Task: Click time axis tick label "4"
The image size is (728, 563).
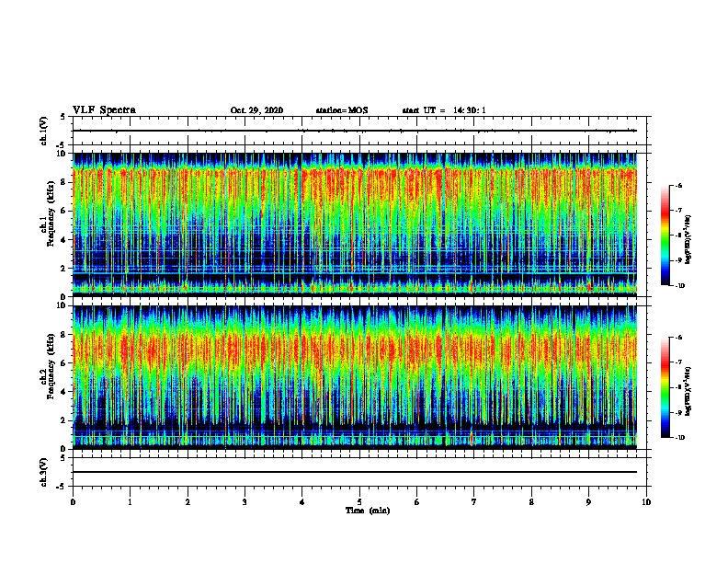Action: coord(301,502)
